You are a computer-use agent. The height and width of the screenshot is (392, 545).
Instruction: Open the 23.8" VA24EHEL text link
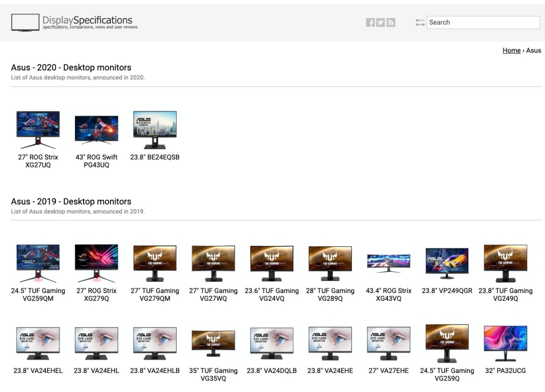(38, 371)
